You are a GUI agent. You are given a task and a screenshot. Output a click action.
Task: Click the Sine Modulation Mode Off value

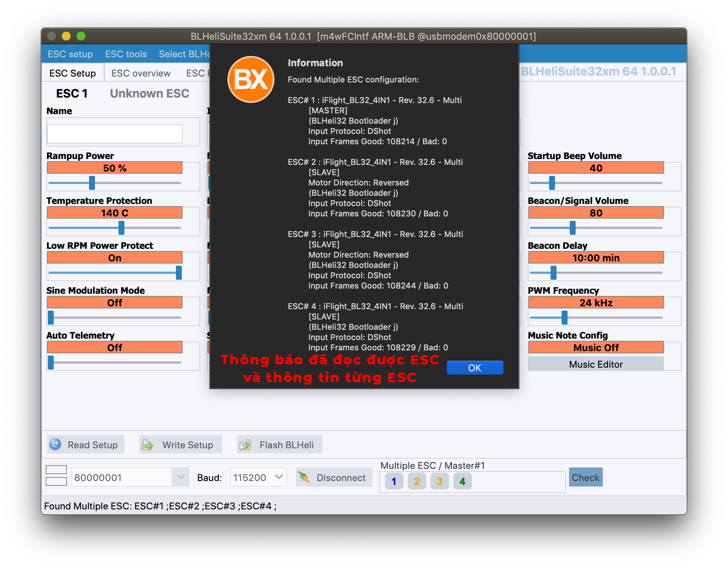pos(115,303)
